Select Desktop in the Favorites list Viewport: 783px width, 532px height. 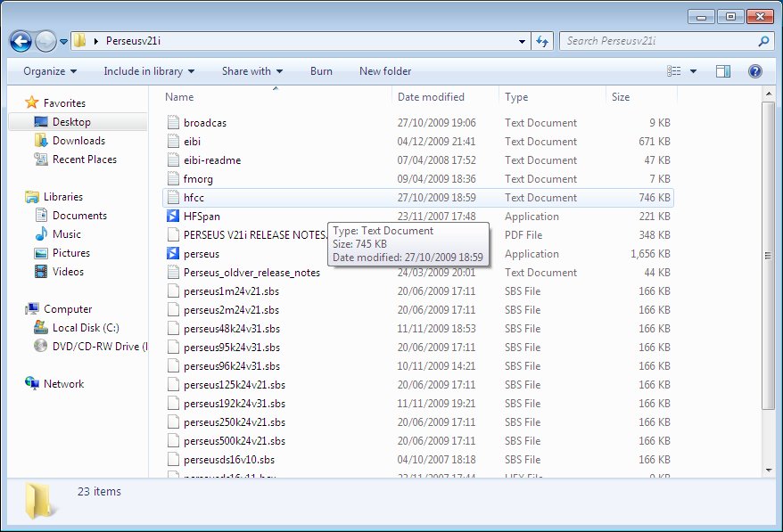[x=71, y=122]
